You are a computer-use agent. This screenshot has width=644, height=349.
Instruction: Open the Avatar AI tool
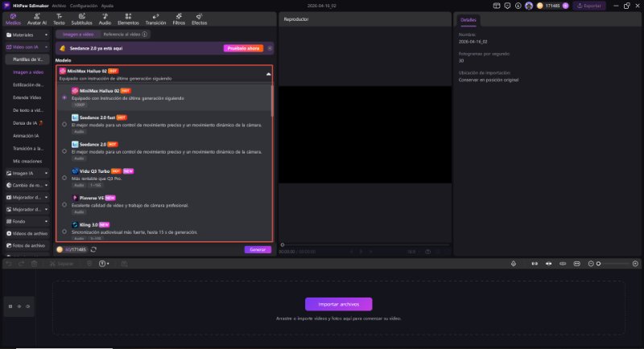tap(36, 19)
